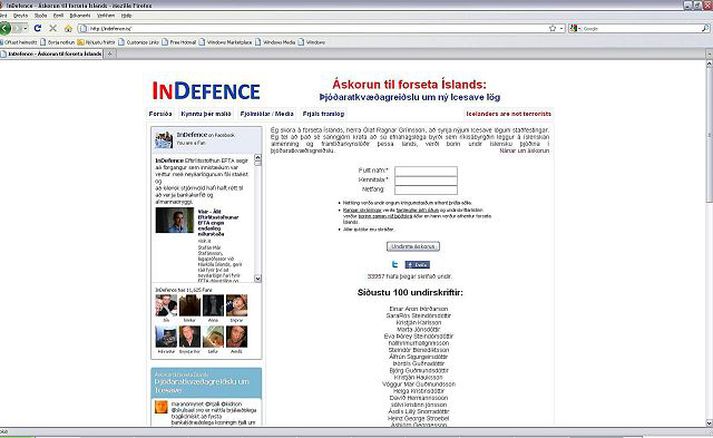Click the Kennitala input field
Screen dimensions: 713x438
[x=426, y=180]
